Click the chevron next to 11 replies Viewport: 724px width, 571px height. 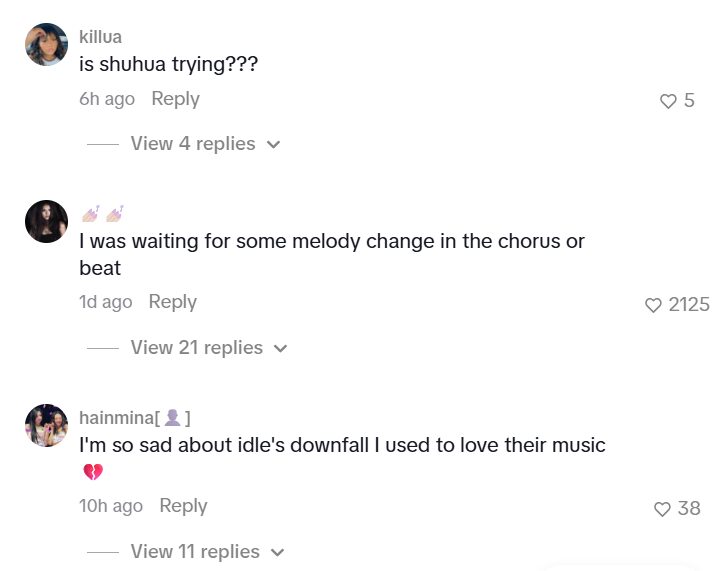tap(277, 552)
